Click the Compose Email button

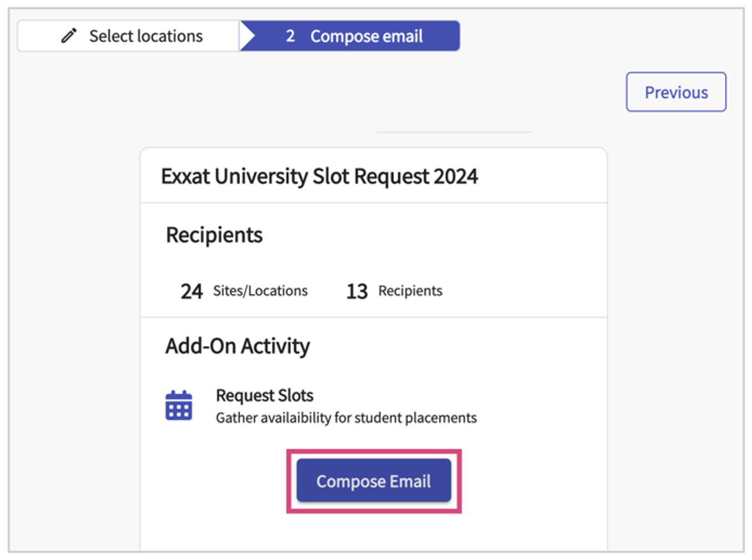coord(374,481)
